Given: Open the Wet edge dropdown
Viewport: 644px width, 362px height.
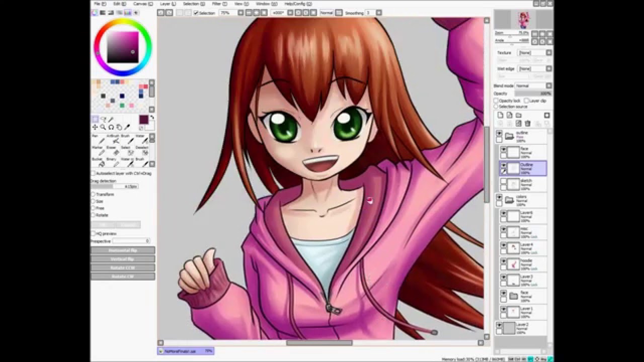Looking at the screenshot, I should tap(549, 69).
